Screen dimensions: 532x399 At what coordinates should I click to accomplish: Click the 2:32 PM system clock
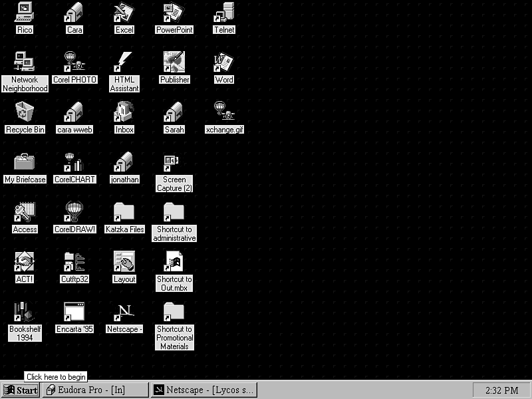click(501, 390)
